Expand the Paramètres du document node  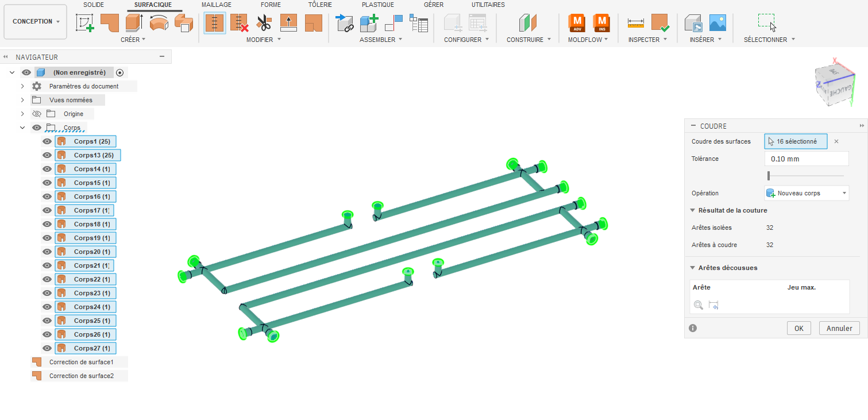[22, 86]
